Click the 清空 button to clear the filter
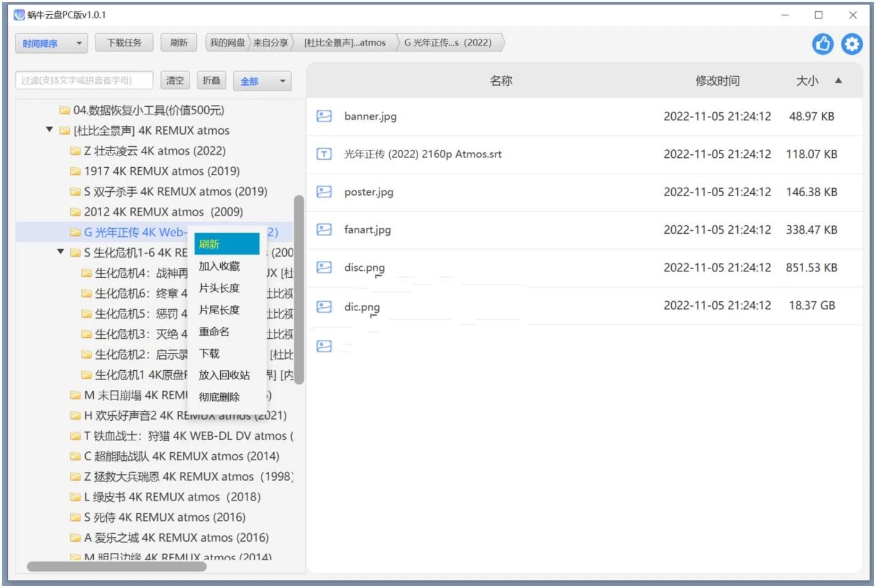This screenshot has height=588, width=876. pyautogui.click(x=175, y=80)
